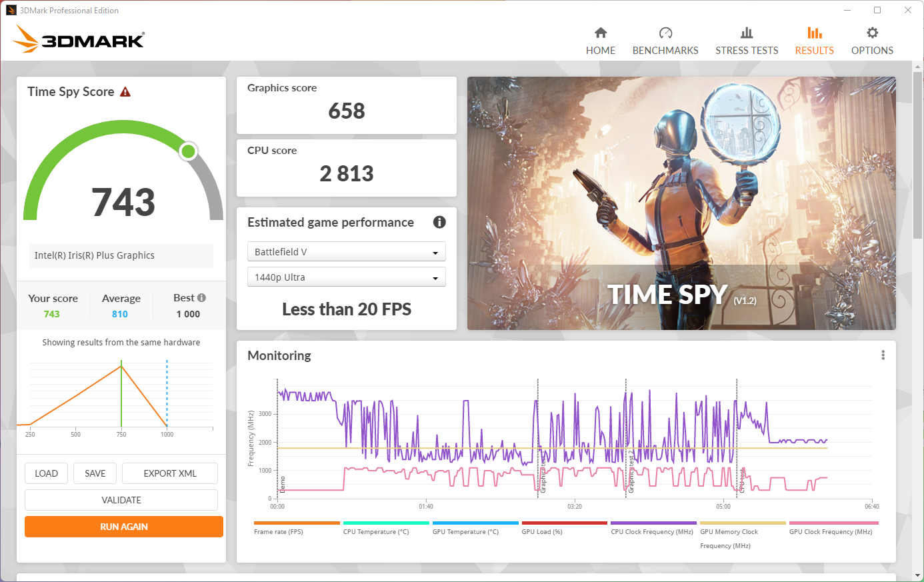Image resolution: width=924 pixels, height=582 pixels.
Task: Select the RESULTS tab
Action: 815,41
